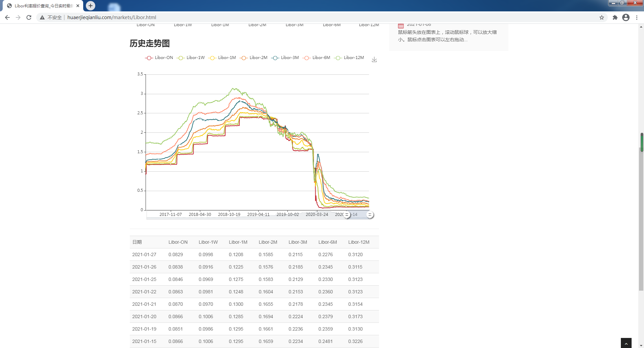
Task: Reload the page
Action: coord(29,17)
